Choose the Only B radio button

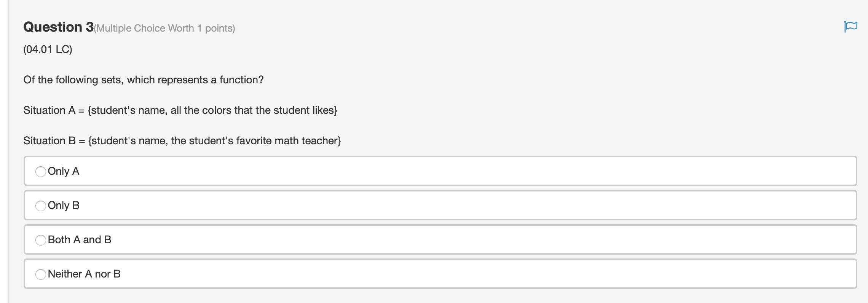41,206
